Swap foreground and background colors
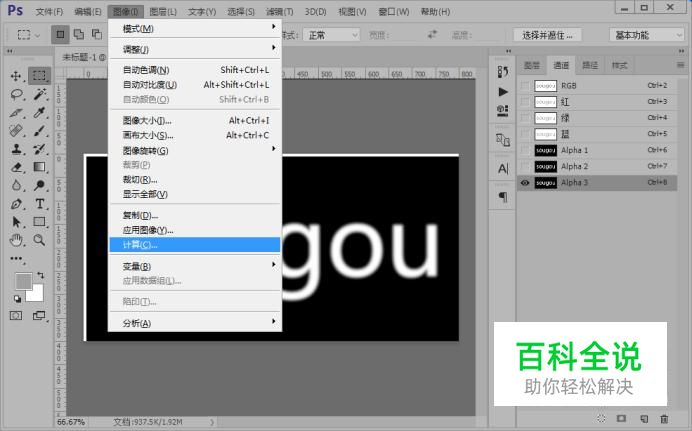This screenshot has height=431, width=692. (40, 275)
